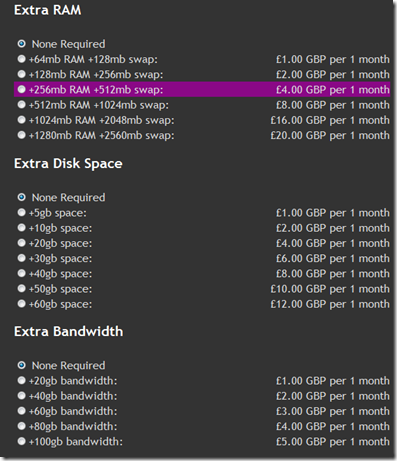The width and height of the screenshot is (397, 461).
Task: Click the '+5gb space:' label text
Action: (x=58, y=213)
